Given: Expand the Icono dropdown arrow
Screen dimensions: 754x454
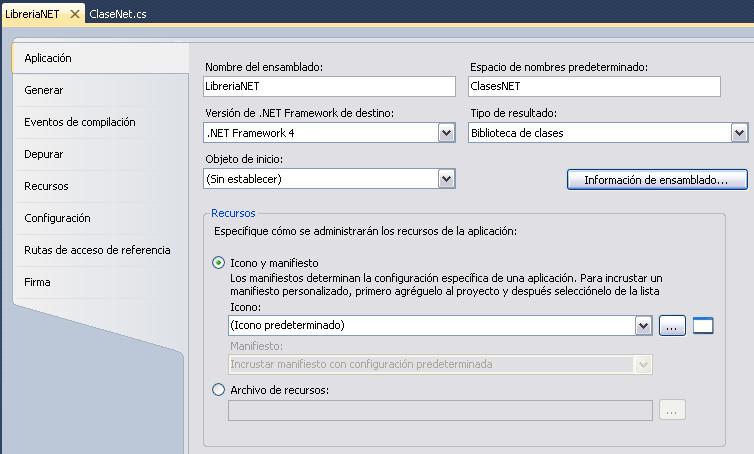Looking at the screenshot, I should (x=643, y=326).
